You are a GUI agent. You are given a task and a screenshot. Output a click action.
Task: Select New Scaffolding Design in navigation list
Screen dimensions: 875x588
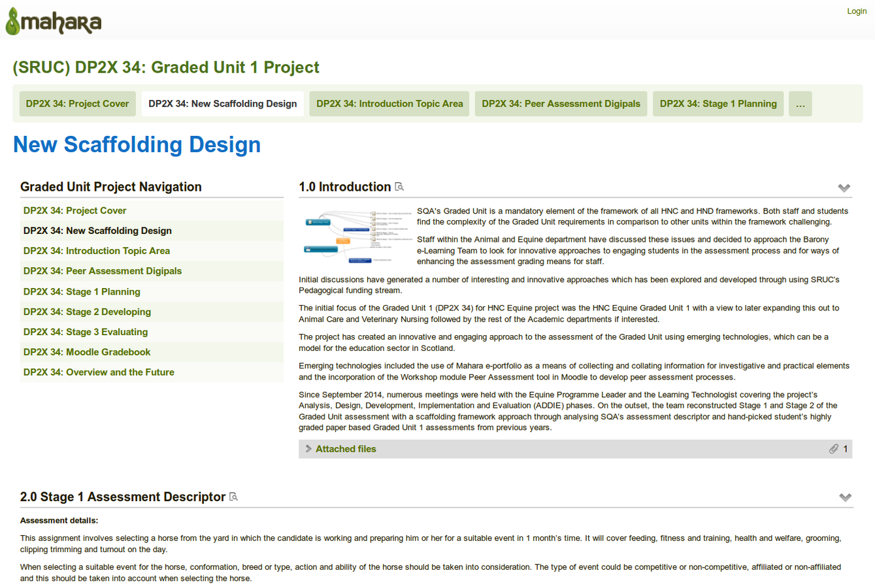[x=97, y=231]
